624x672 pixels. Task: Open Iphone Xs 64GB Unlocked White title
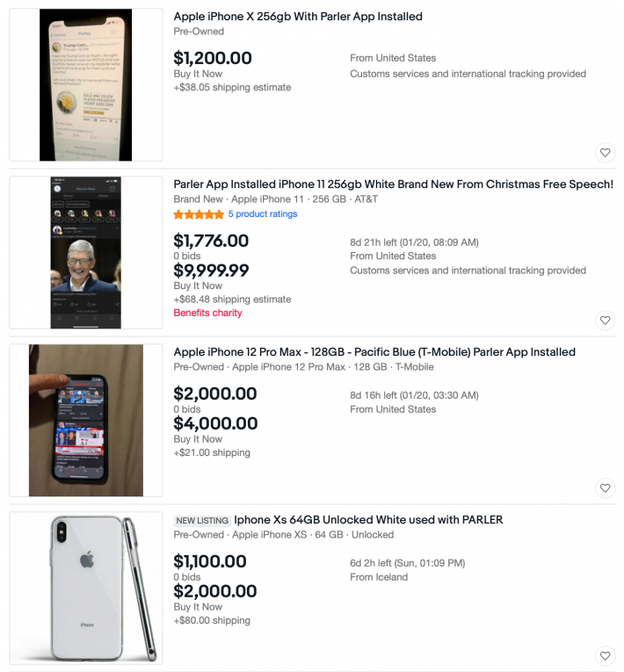[x=368, y=520]
